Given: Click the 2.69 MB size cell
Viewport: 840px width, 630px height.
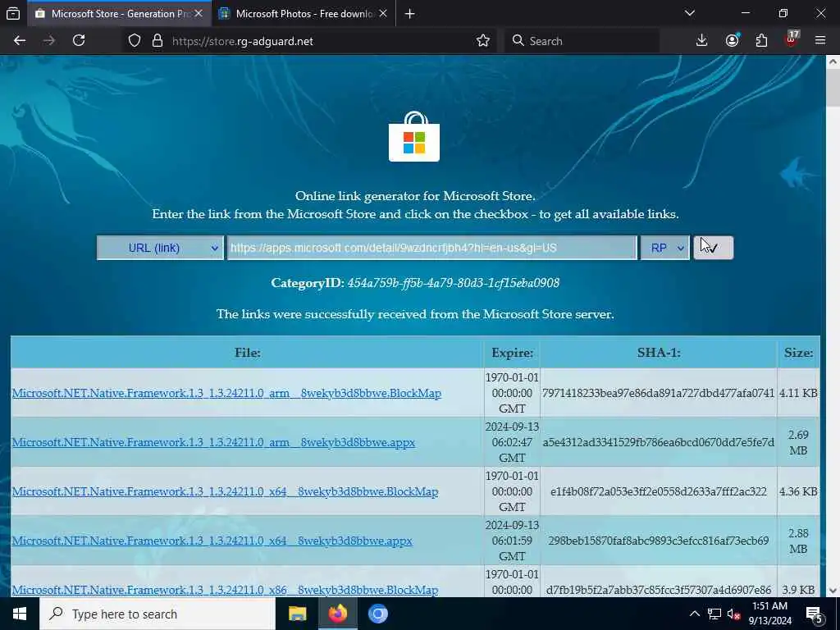Looking at the screenshot, I should click(x=798, y=442).
